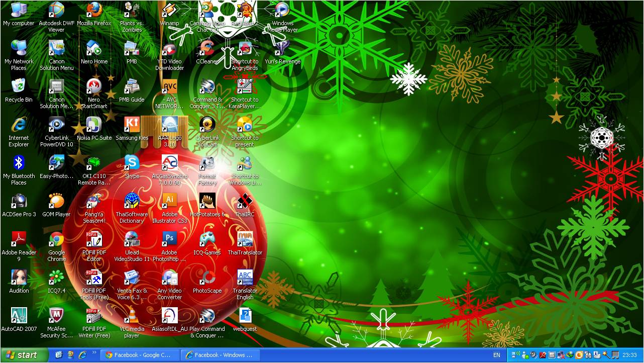Open AutoCAD 2007 desktop icon
Viewport: 644px width, 363px height.
(19, 320)
